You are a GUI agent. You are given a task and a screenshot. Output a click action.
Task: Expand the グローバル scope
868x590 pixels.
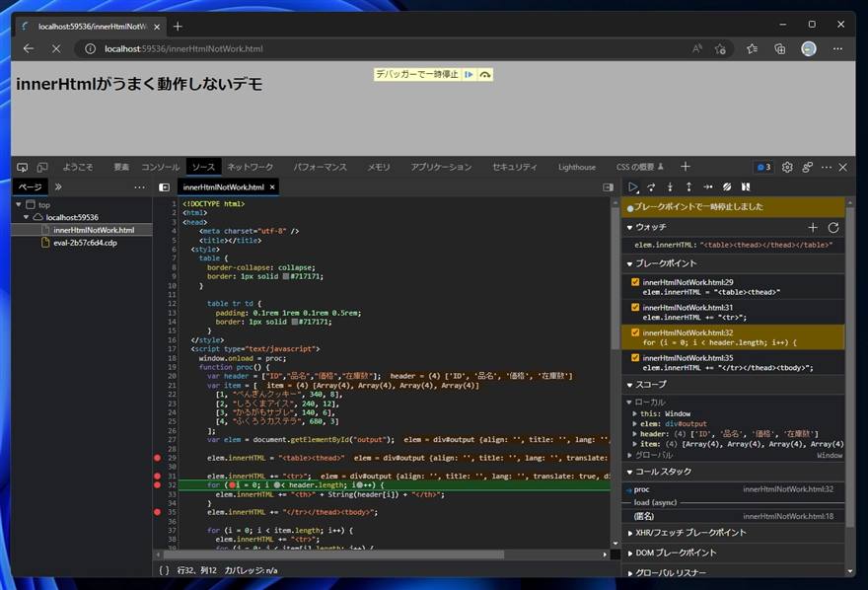click(x=630, y=455)
